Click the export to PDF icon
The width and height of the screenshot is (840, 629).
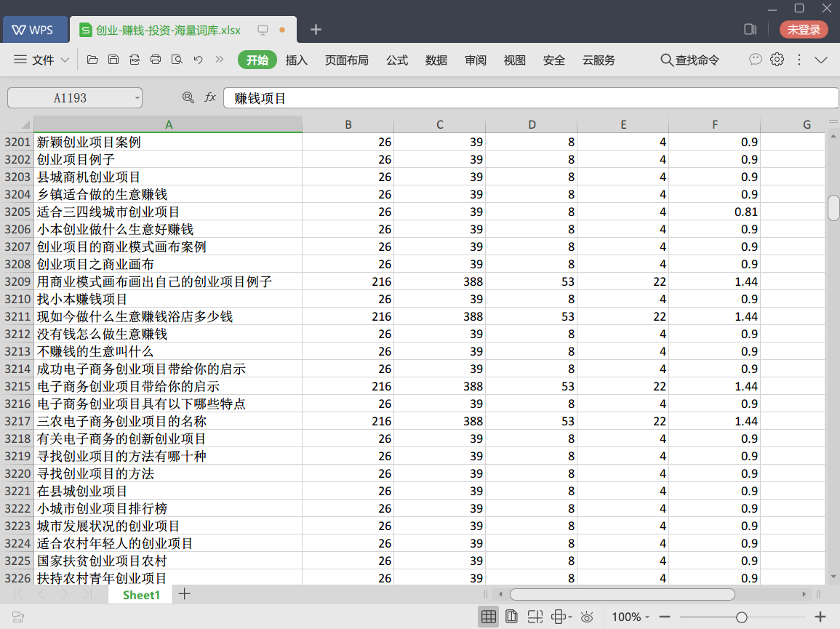[135, 60]
